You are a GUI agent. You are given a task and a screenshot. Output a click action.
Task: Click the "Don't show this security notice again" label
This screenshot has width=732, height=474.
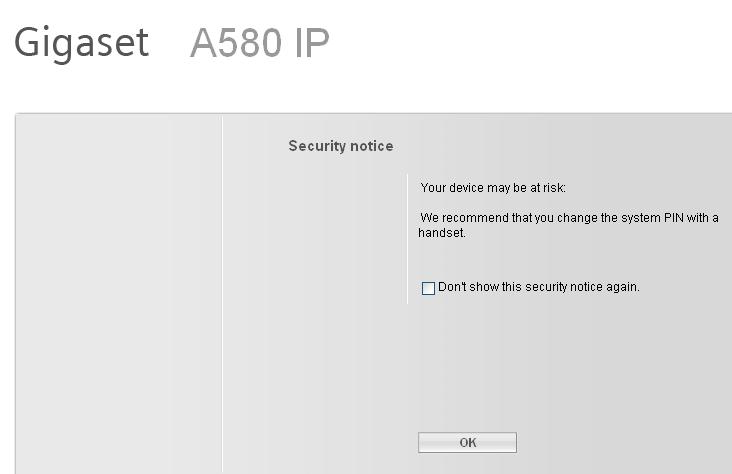(539, 287)
